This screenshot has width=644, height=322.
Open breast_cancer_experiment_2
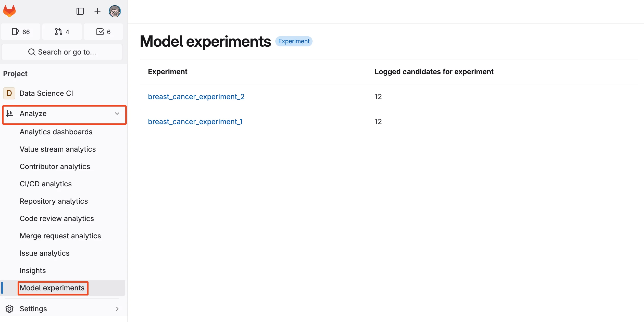tap(196, 97)
